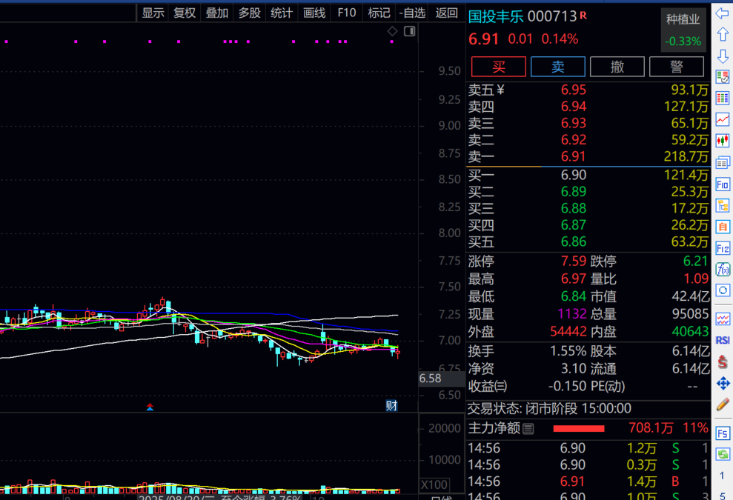This screenshot has height=500, width=733.
Task: Switch to the intraday line chart icon
Action: click(722, 119)
